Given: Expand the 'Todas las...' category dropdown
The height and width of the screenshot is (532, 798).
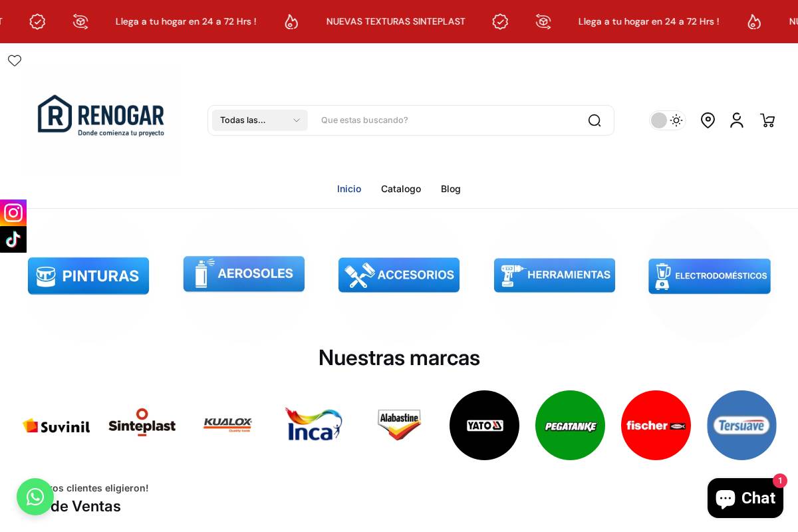Looking at the screenshot, I should [x=260, y=120].
